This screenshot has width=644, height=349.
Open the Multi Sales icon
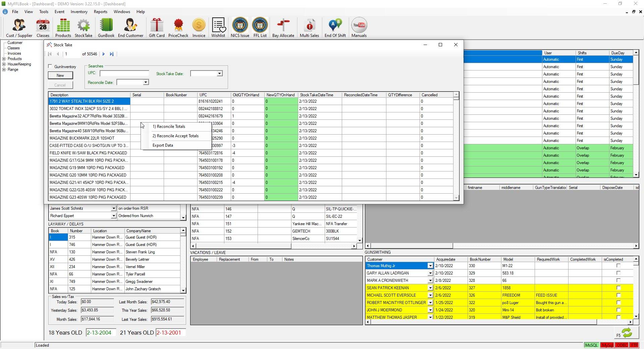[x=309, y=28]
